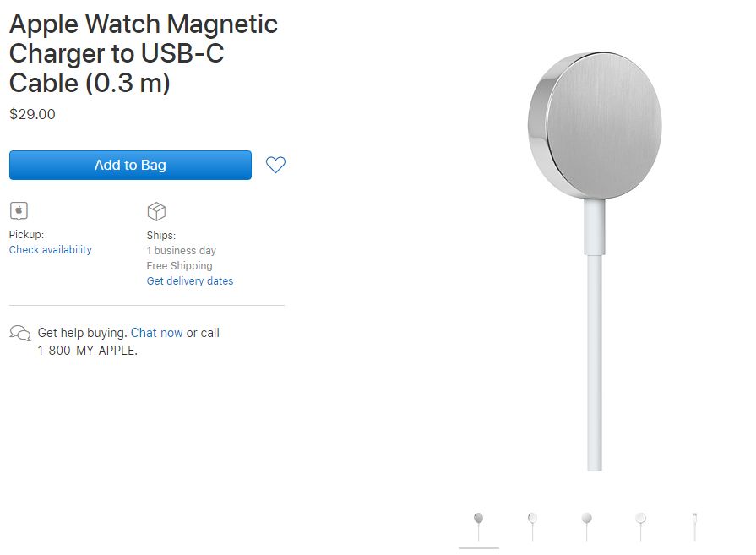The image size is (756, 555).
Task: Start a chat via Chat now
Action: click(x=157, y=333)
